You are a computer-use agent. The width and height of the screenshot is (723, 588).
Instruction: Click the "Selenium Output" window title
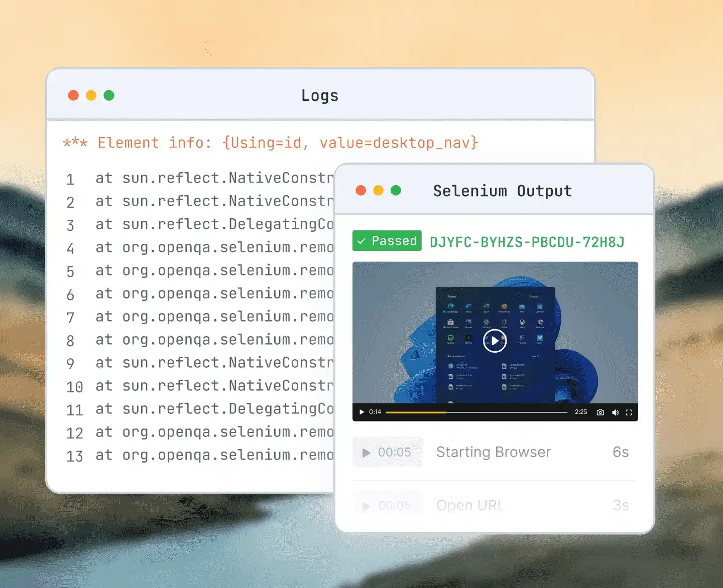[503, 191]
